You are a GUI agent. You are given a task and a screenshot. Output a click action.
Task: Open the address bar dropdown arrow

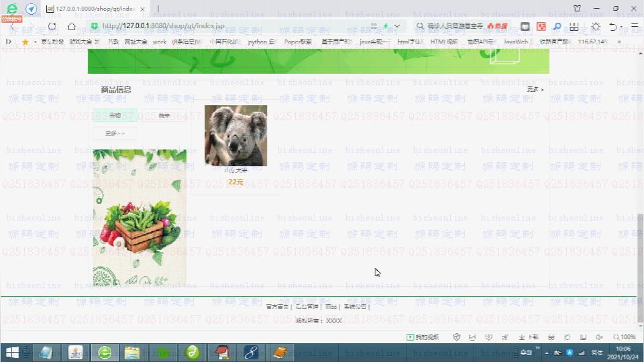pos(397,26)
